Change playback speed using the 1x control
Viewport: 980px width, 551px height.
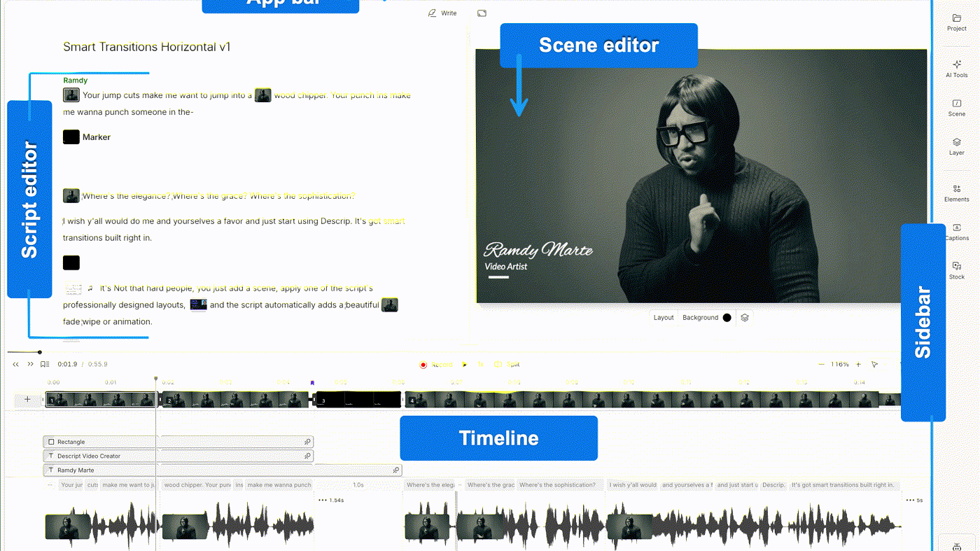point(481,365)
